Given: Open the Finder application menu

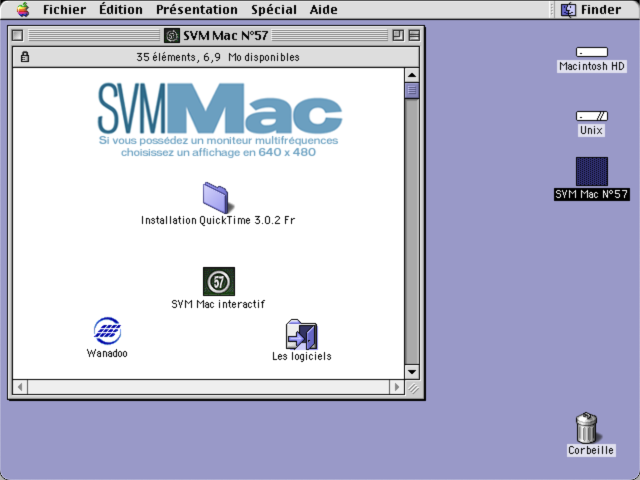Looking at the screenshot, I should coord(591,9).
